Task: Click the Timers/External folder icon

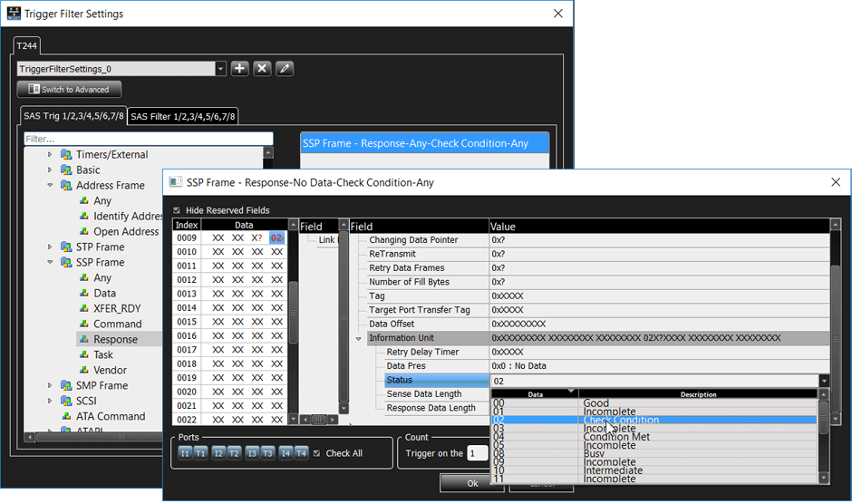Action: (66, 154)
